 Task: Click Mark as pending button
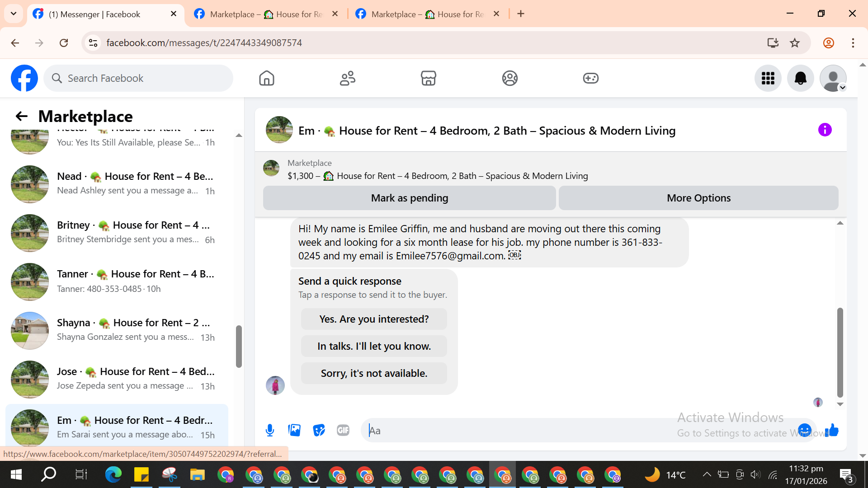(409, 198)
